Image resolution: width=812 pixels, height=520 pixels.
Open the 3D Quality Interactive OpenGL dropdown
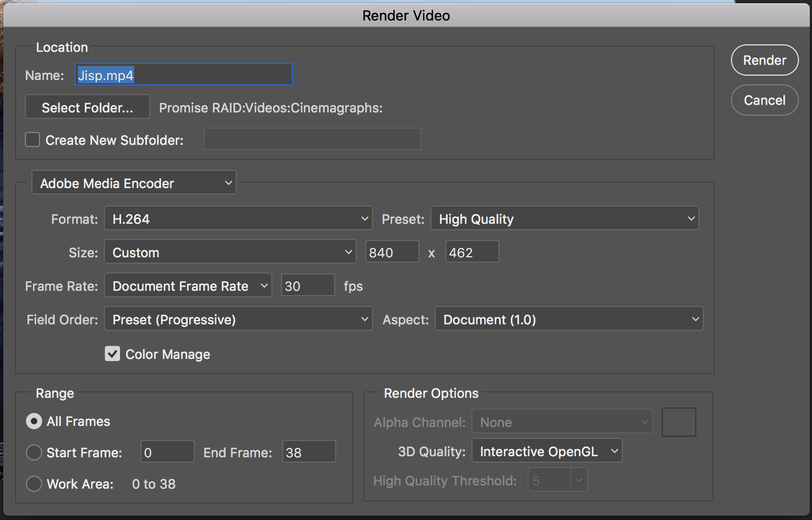point(547,451)
